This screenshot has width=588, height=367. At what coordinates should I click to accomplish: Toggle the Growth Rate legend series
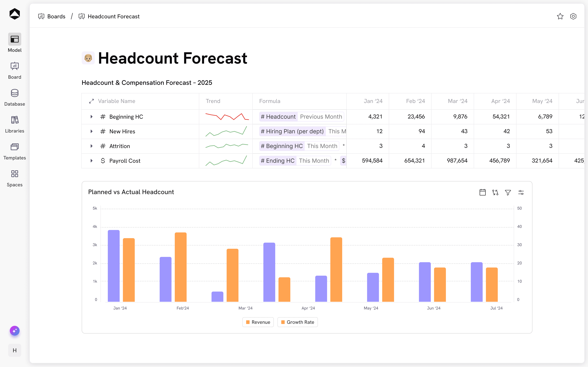coord(298,322)
